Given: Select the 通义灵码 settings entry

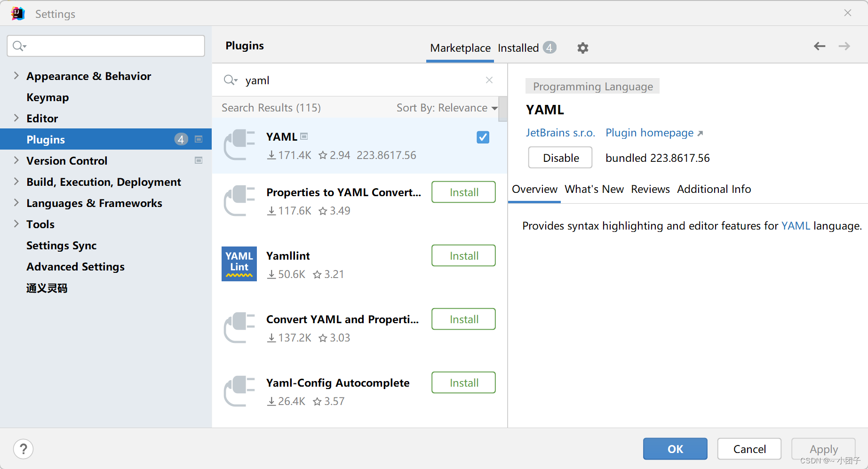Looking at the screenshot, I should 47,288.
